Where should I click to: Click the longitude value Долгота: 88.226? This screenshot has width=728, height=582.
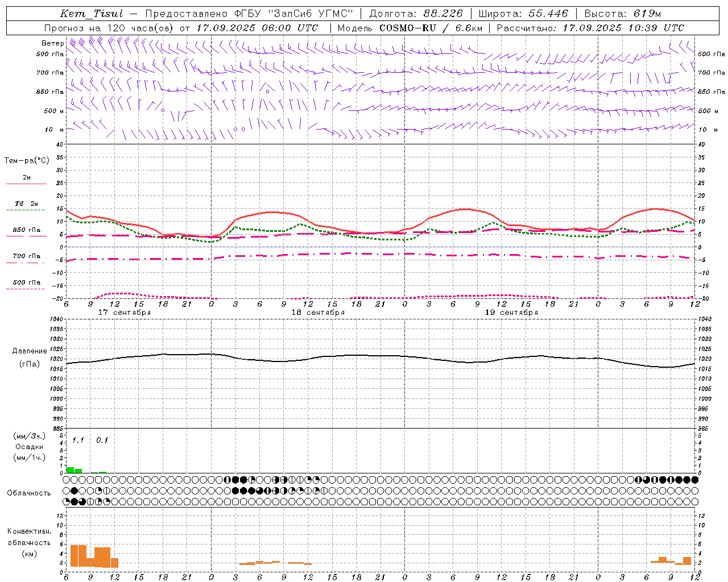pyautogui.click(x=416, y=14)
